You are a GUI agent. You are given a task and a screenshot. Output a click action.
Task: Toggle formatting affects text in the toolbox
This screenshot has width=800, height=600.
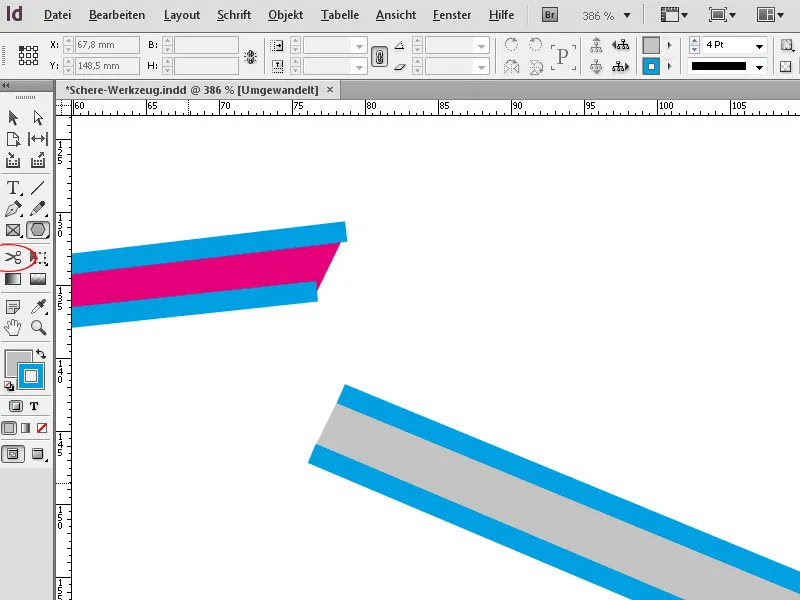click(34, 405)
